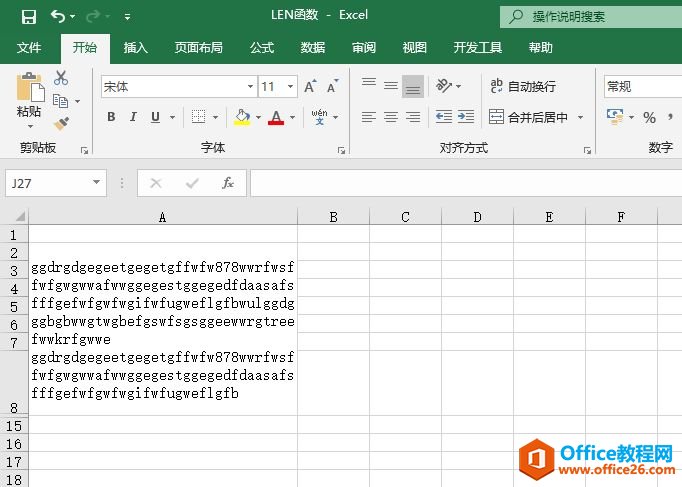Click the Name Box showing J27

(56, 183)
